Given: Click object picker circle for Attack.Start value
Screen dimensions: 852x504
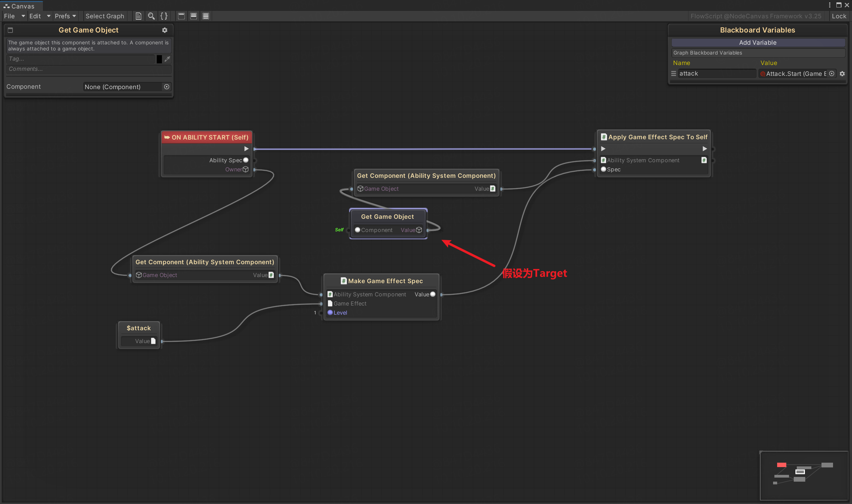Looking at the screenshot, I should pyautogui.click(x=832, y=74).
